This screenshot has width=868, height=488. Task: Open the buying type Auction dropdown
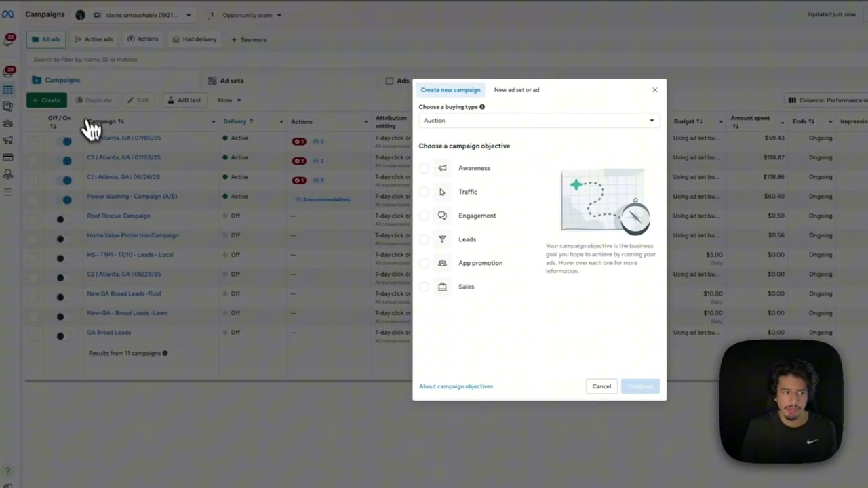(539, 121)
